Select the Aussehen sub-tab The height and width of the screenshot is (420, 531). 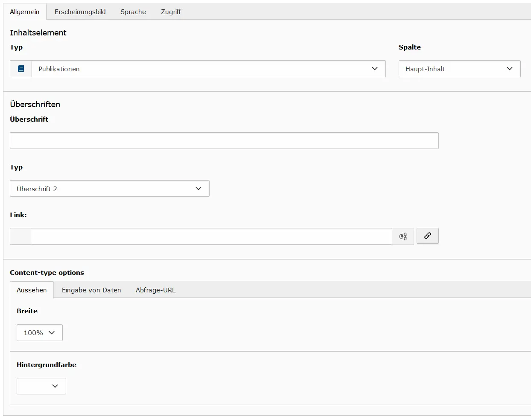pos(32,290)
